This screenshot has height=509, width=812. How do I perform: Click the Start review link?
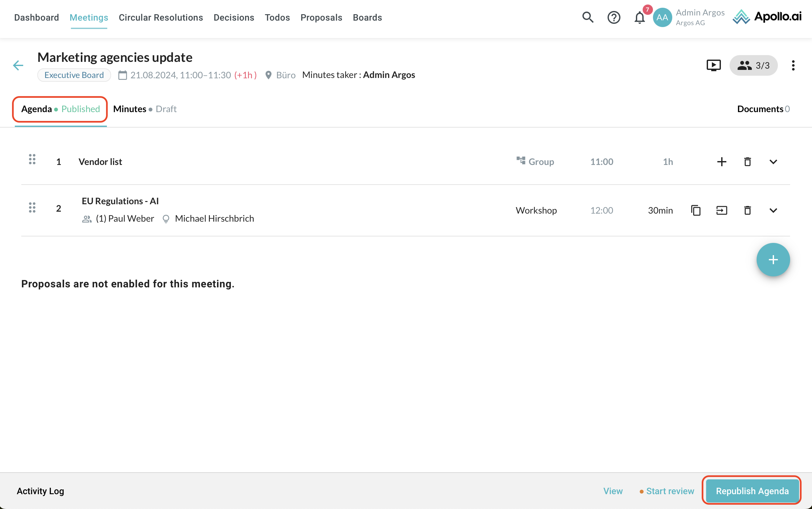coord(670,491)
